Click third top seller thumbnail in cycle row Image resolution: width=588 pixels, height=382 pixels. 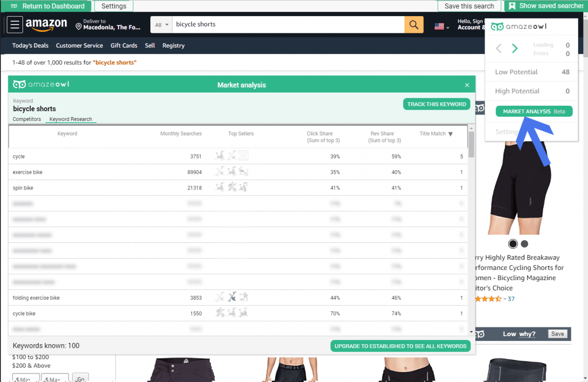pos(244,156)
